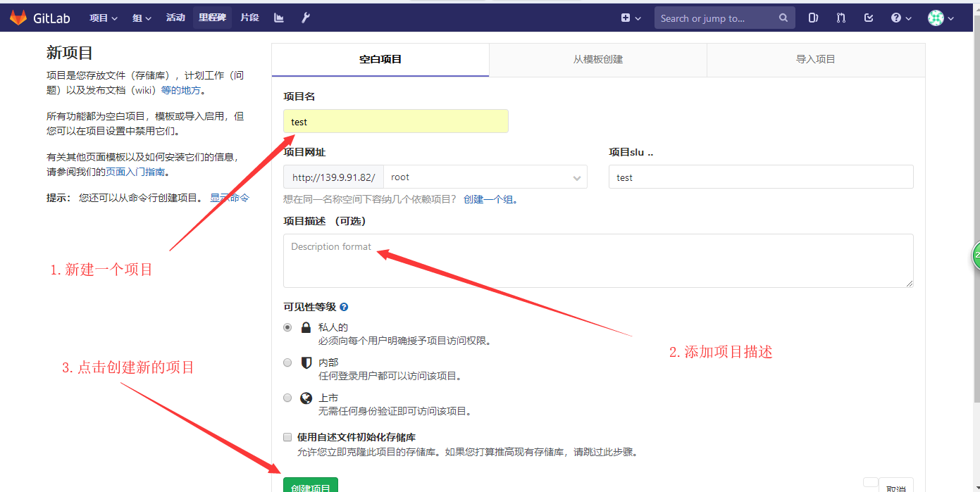Viewport: 980px width, 492px height.
Task: Select the 私人的 private visibility option
Action: click(287, 327)
